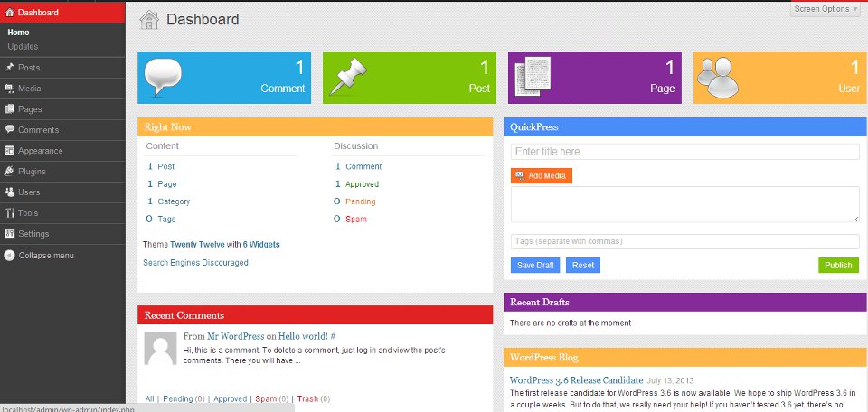Open WordPress 3.6 Release Candidate blog link
This screenshot has height=412, width=868.
pos(576,380)
